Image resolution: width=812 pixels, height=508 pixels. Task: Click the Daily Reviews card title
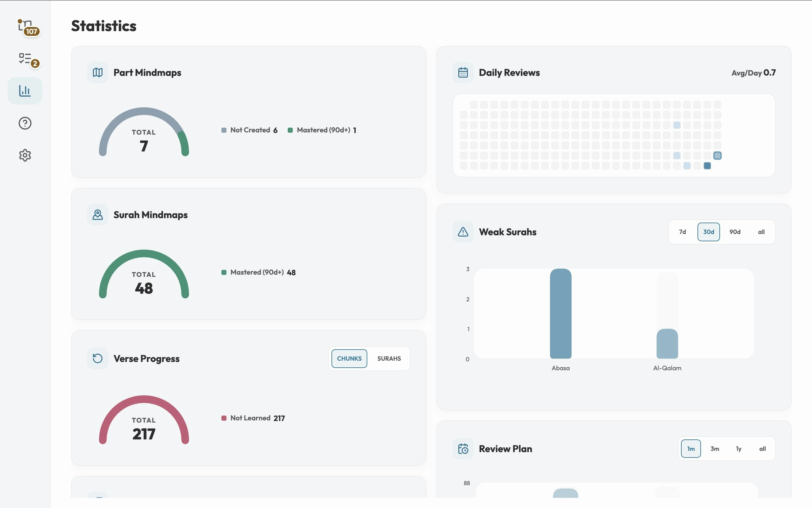pos(509,73)
